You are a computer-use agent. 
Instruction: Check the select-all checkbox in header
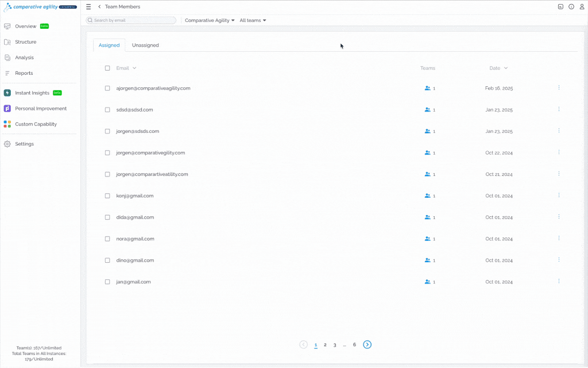[107, 68]
